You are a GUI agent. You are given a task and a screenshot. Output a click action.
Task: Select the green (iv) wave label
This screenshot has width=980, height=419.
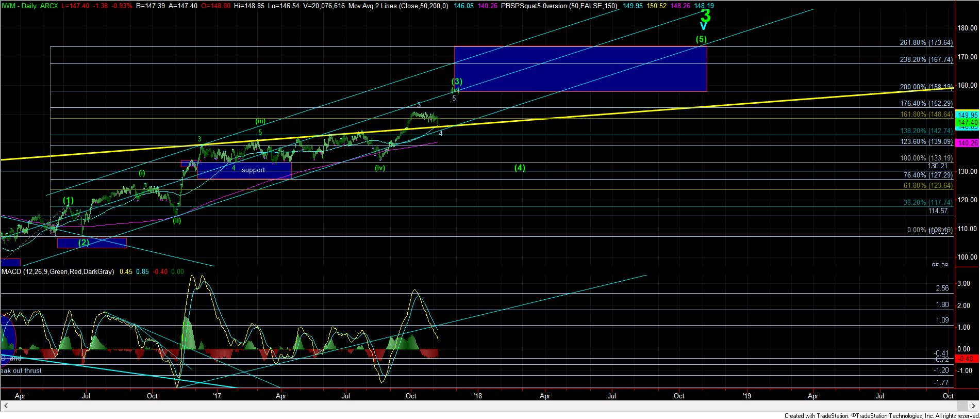[380, 168]
